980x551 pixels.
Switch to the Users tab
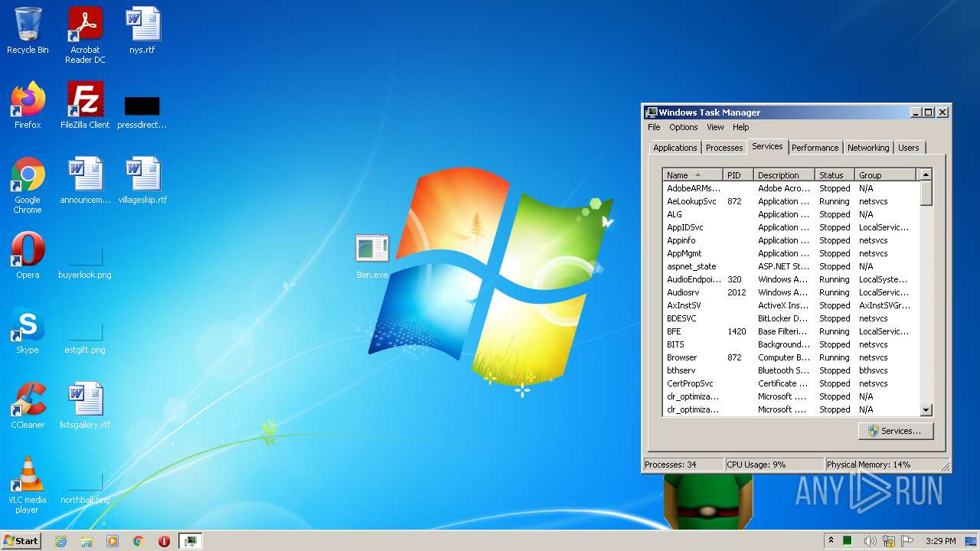pyautogui.click(x=909, y=148)
